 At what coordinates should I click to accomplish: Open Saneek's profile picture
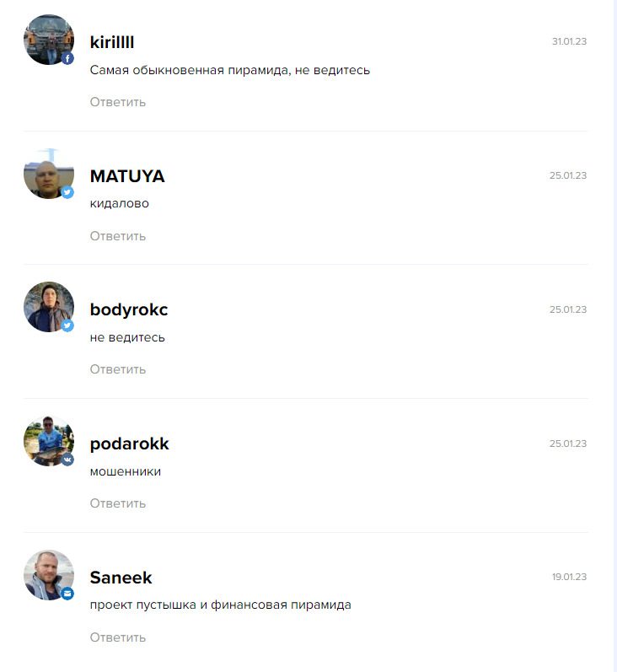point(49,575)
